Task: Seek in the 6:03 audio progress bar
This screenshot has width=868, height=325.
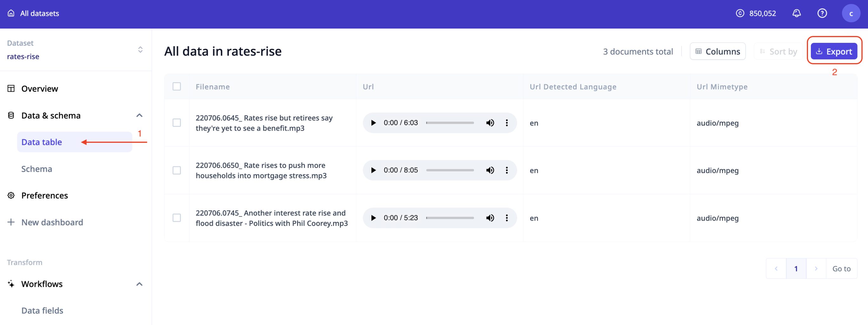Action: [450, 123]
